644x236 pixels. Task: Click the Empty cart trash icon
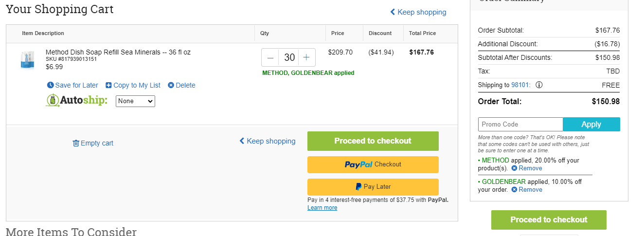(x=76, y=143)
